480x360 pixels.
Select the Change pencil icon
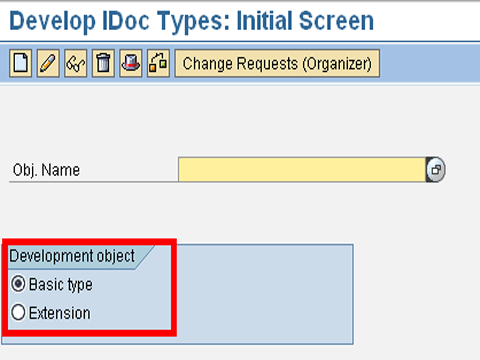[48, 63]
